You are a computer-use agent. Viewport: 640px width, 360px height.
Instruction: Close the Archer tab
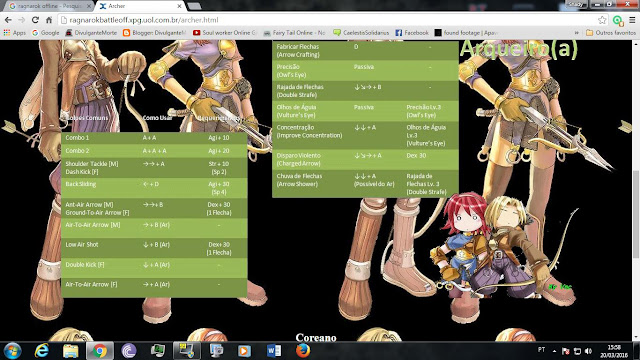(x=179, y=6)
